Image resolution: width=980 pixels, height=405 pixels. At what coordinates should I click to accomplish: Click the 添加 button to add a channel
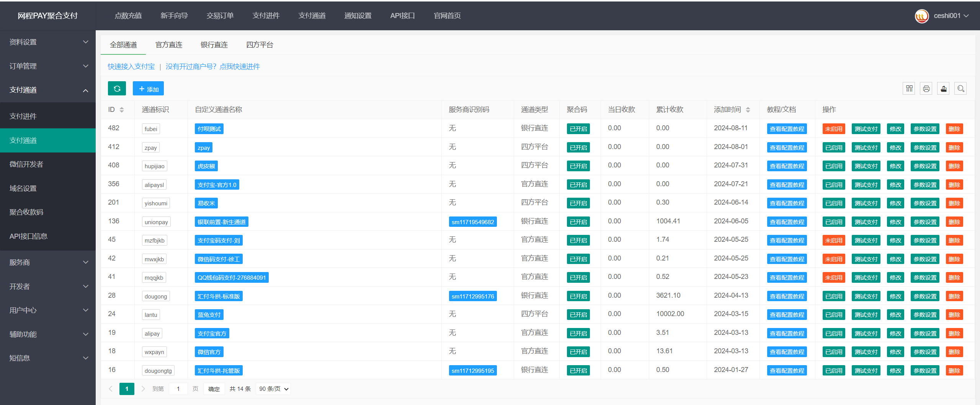click(x=149, y=88)
